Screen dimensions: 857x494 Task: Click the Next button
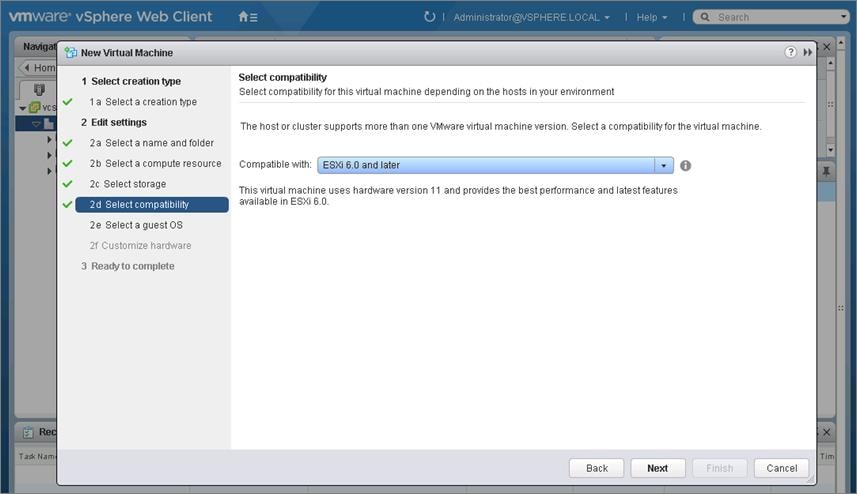658,468
